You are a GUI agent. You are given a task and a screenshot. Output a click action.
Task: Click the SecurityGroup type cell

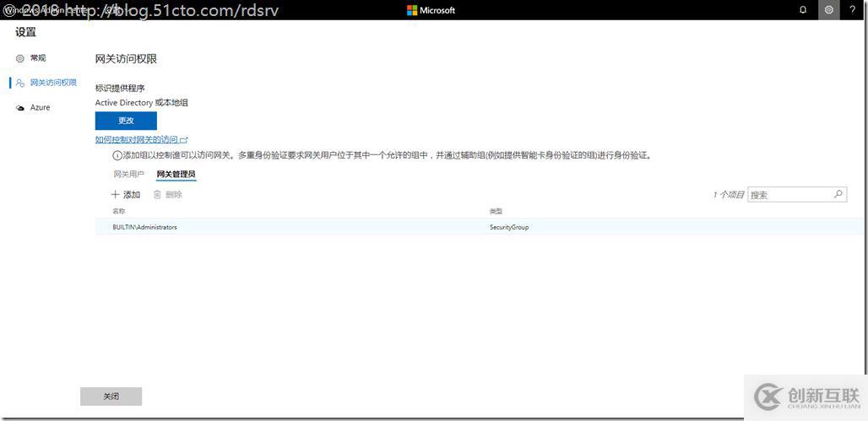click(509, 227)
